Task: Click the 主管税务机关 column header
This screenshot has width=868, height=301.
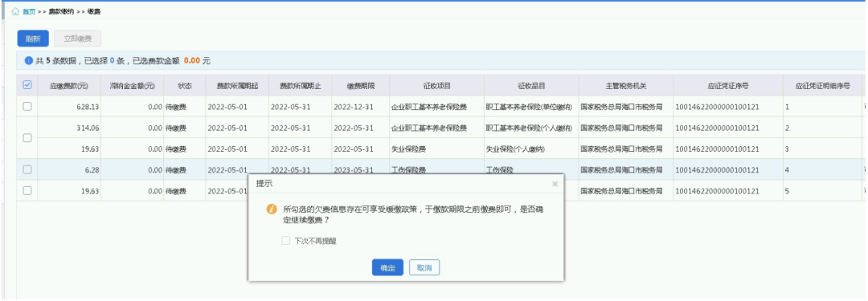Action: tap(626, 86)
